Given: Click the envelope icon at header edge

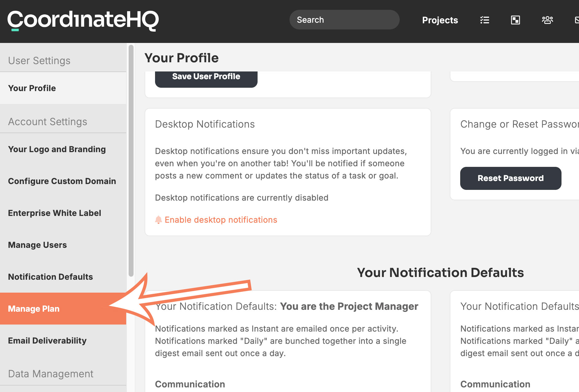Looking at the screenshot, I should (x=577, y=20).
